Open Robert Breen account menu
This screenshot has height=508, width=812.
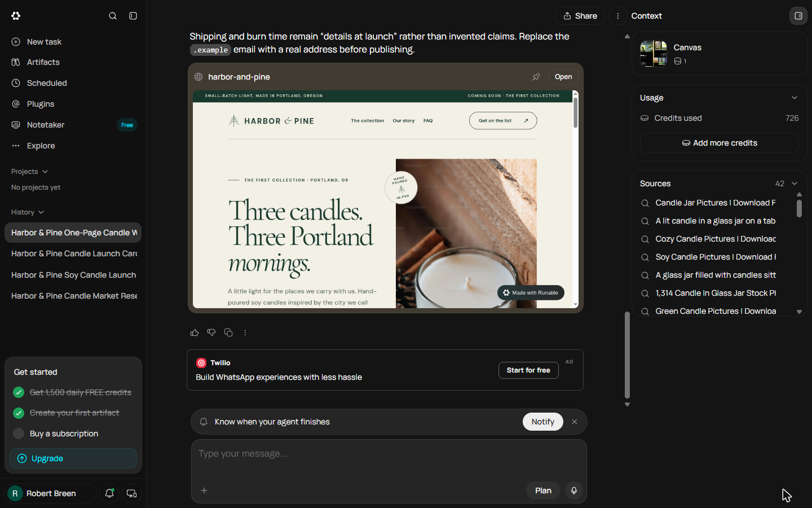[x=51, y=493]
